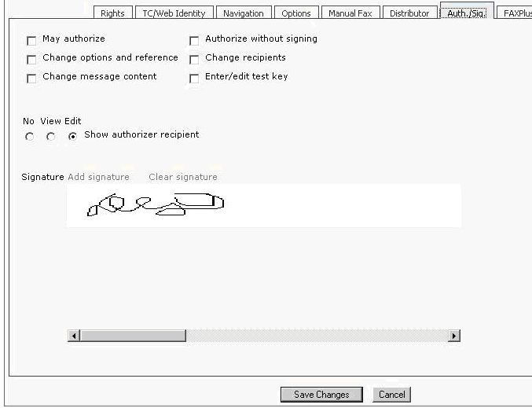The width and height of the screenshot is (532, 408).
Task: Switch to TC/Web Identity tab
Action: pos(174,13)
